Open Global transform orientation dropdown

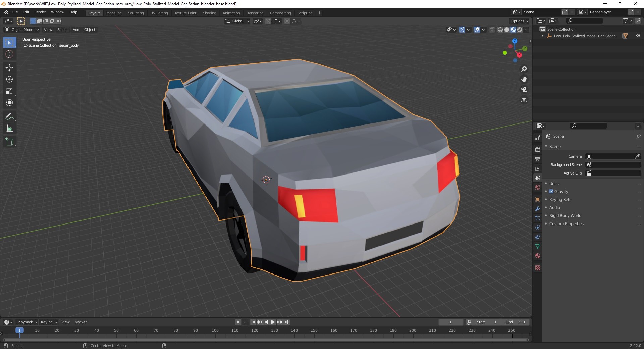237,21
